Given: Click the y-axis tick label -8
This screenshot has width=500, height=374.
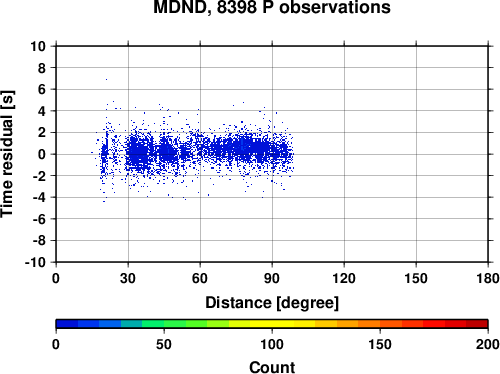Looking at the screenshot, I should coord(39,241).
